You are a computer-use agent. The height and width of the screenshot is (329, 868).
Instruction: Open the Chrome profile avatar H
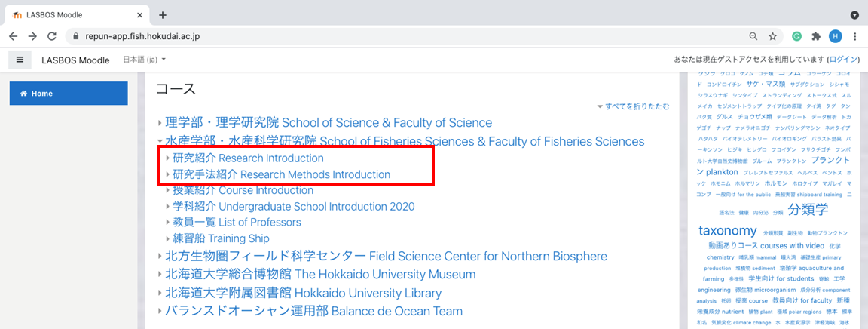point(835,36)
